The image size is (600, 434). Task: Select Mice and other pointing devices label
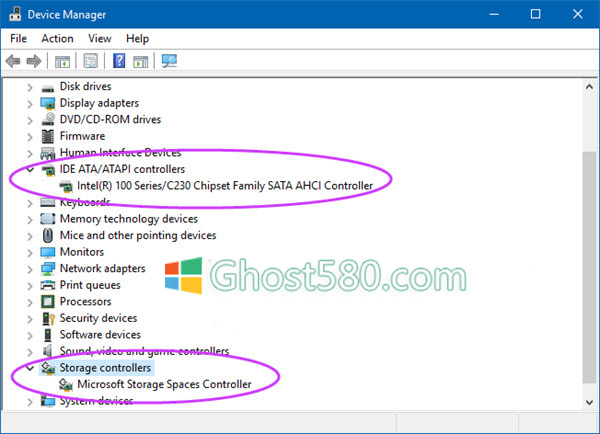point(138,235)
